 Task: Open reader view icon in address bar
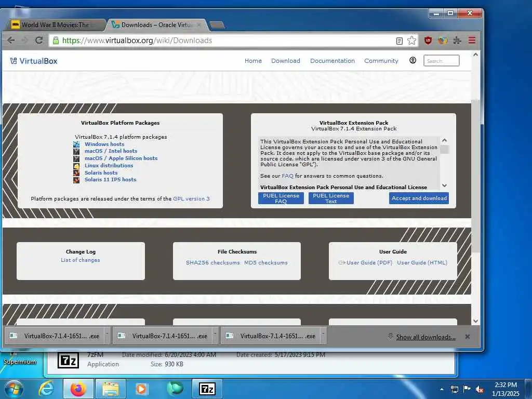coord(400,41)
